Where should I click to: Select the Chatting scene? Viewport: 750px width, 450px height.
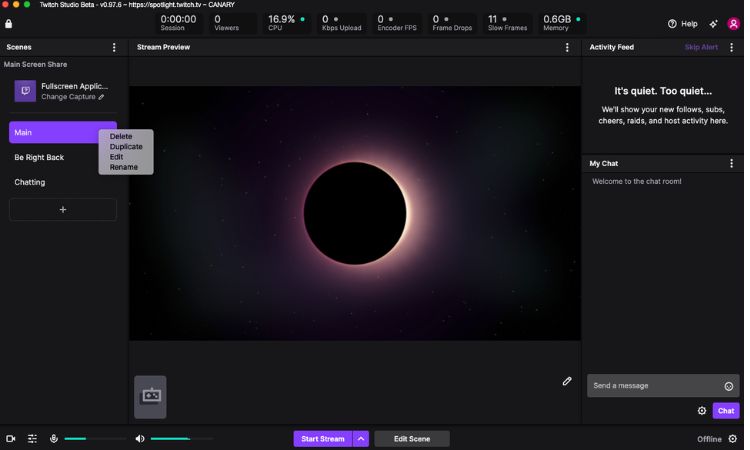click(30, 182)
